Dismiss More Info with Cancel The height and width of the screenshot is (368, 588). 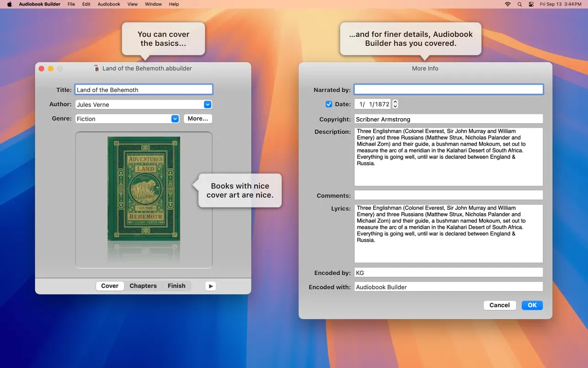point(499,305)
